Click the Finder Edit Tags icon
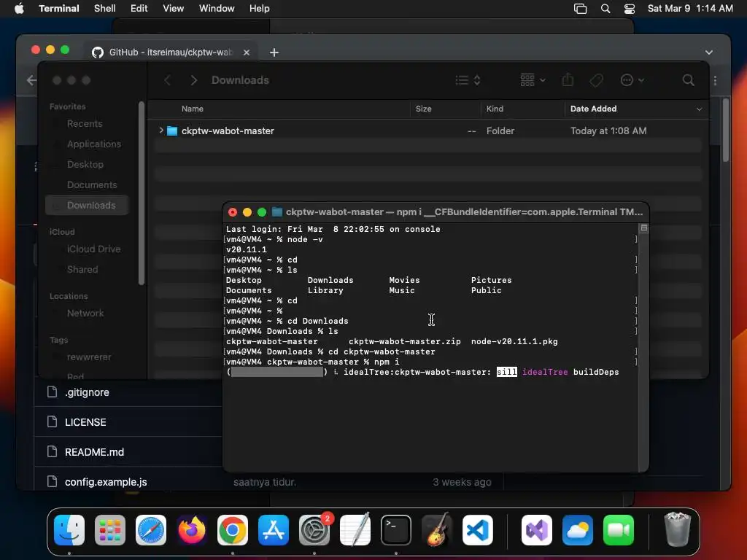747x560 pixels. point(596,80)
